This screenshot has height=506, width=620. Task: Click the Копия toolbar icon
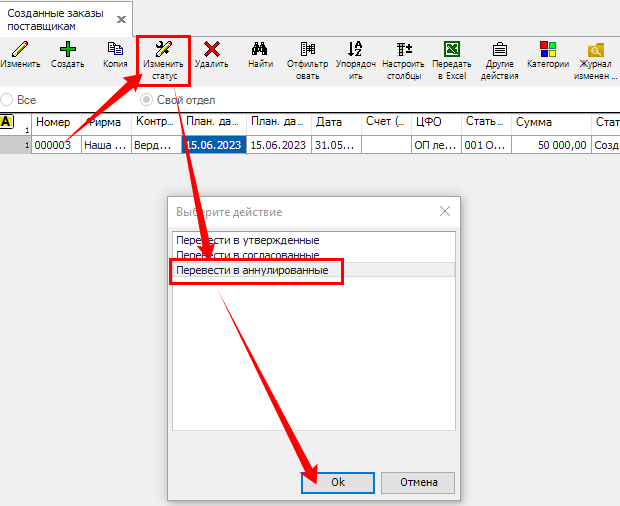tap(115, 50)
